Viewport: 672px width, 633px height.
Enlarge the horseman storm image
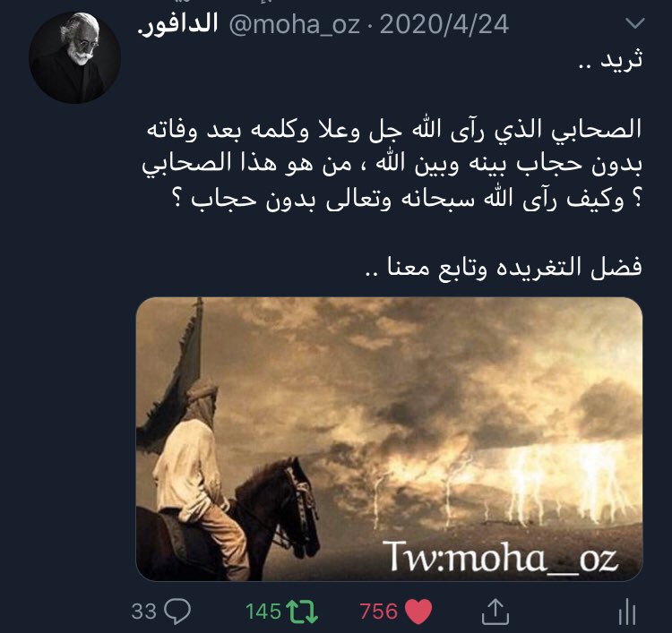389,439
